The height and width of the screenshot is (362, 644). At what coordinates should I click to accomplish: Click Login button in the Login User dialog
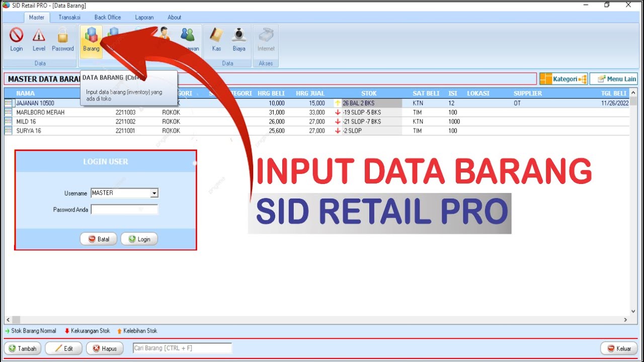coord(139,239)
